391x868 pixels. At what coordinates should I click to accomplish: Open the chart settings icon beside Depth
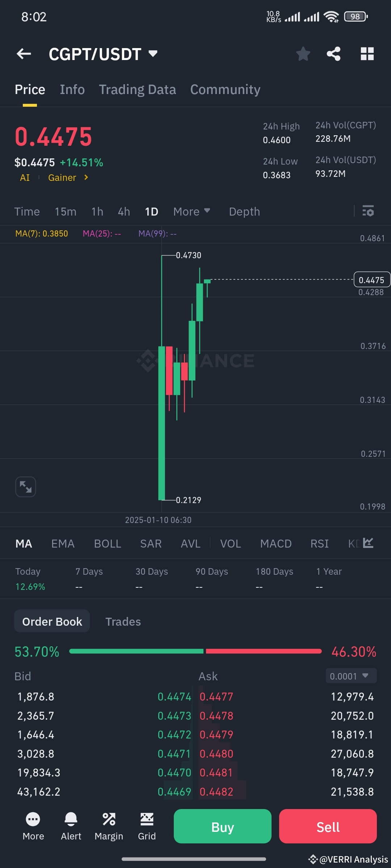click(x=368, y=211)
